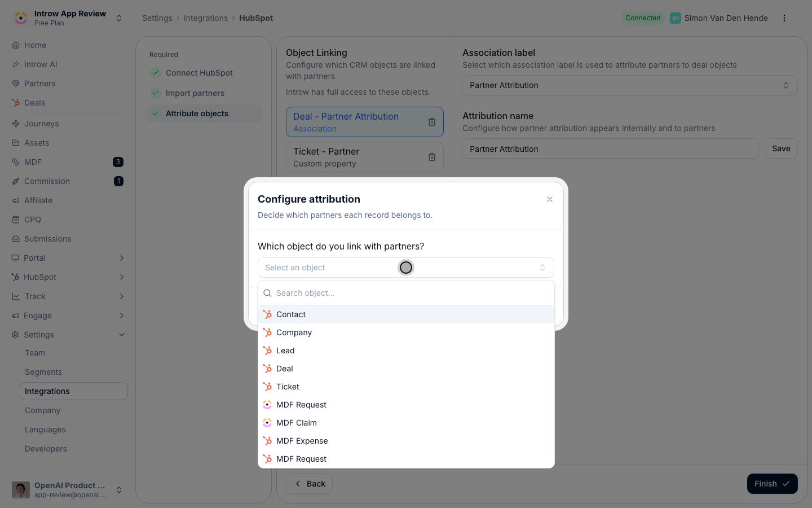Image resolution: width=812 pixels, height=508 pixels.
Task: Click the Partners icon in sidebar
Action: [x=16, y=84]
